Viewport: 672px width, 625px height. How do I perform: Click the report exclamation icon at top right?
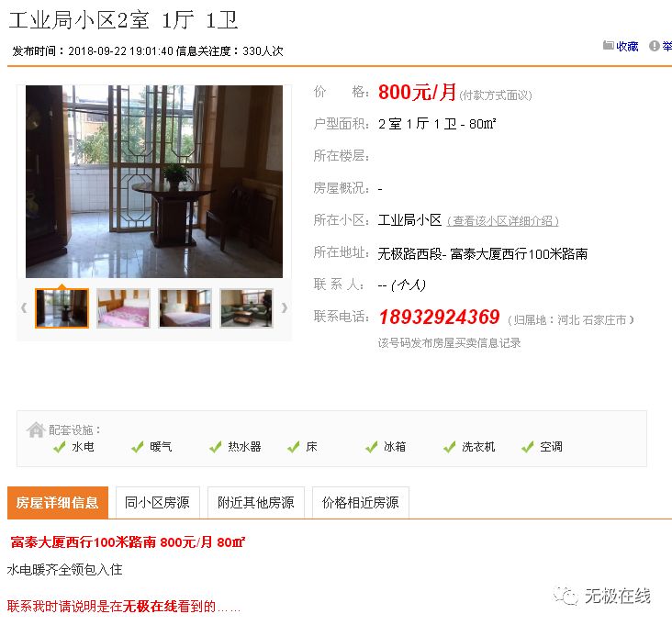tap(654, 46)
